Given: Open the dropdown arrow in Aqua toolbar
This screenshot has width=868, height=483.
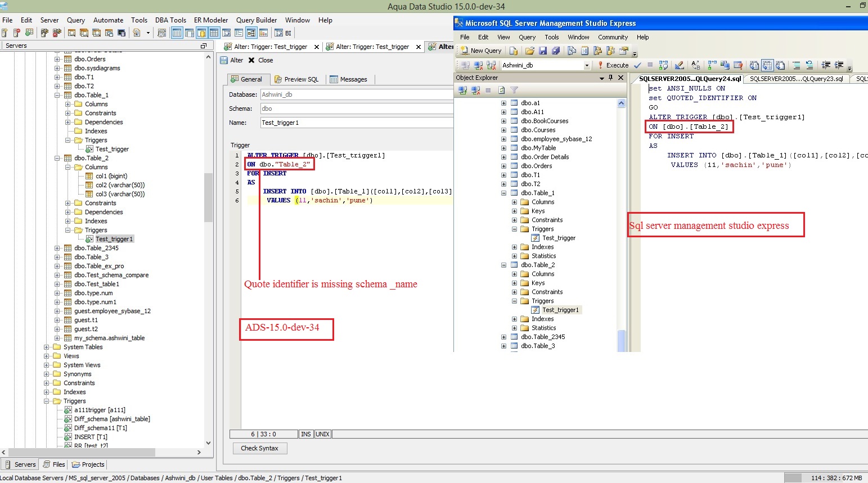Looking at the screenshot, I should [148, 33].
